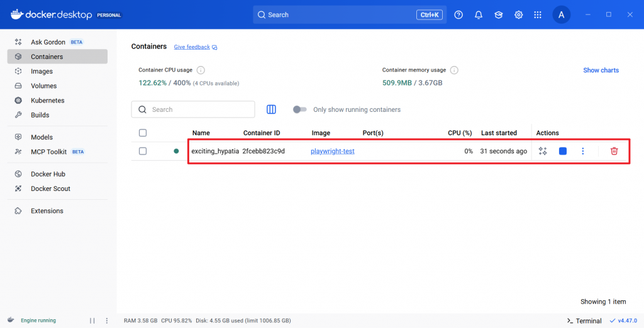Click the CPU 95.82% status text
644x328 pixels.
point(177,320)
